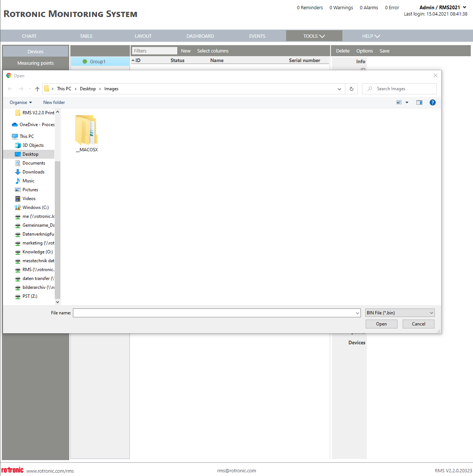Open the TOOLS menu
The height and width of the screenshot is (476, 473).
coord(314,36)
